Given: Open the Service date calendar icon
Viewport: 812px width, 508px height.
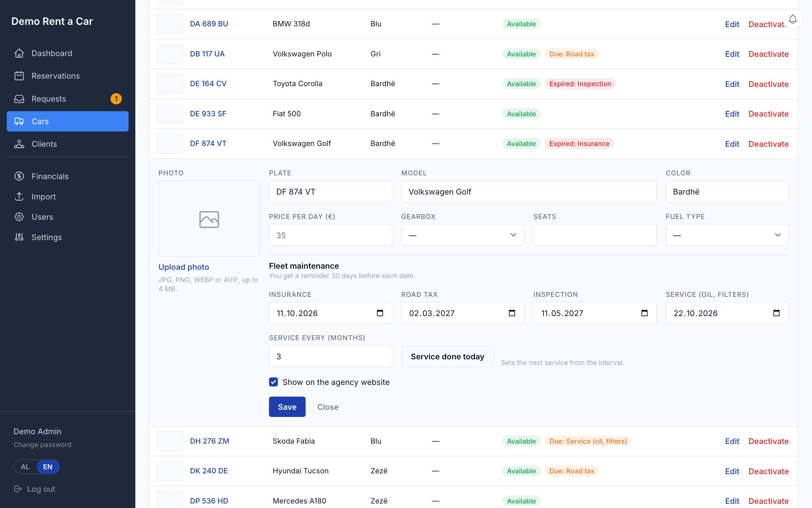Looking at the screenshot, I should pyautogui.click(x=776, y=313).
